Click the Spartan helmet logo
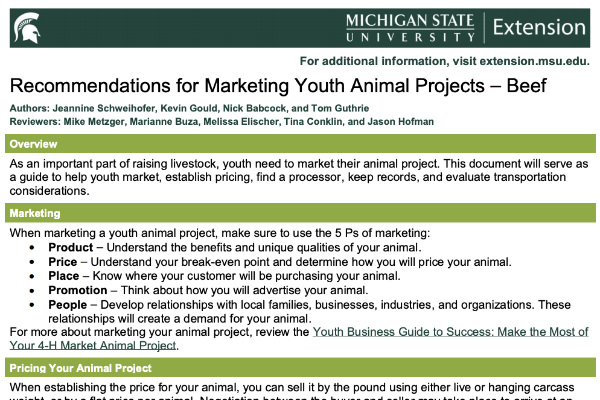 [x=27, y=28]
